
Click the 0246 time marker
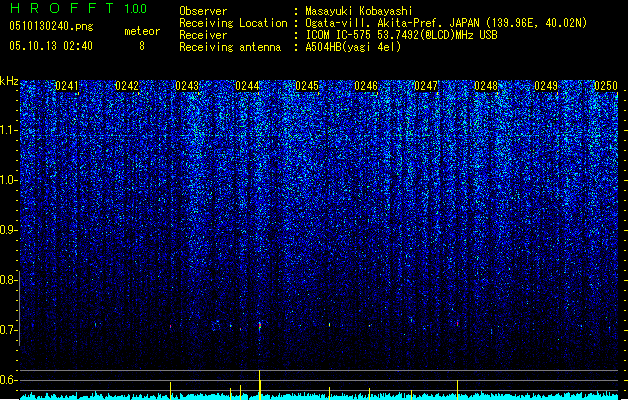[366, 86]
